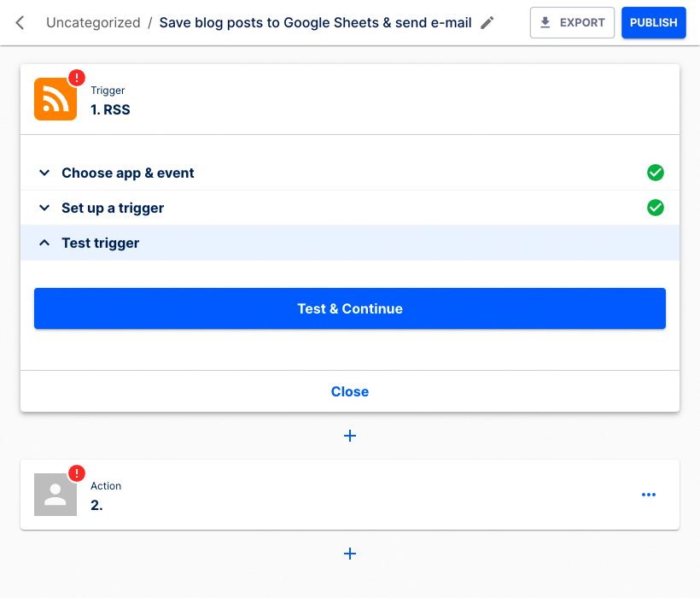Open the Uncategorized folder breadcrumb
700x598 pixels.
click(93, 23)
